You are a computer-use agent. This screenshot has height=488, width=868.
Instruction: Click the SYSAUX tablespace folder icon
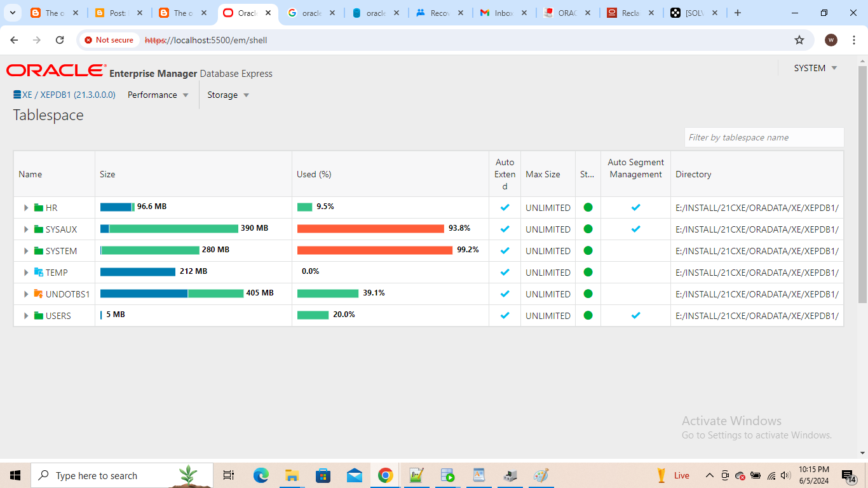point(39,229)
